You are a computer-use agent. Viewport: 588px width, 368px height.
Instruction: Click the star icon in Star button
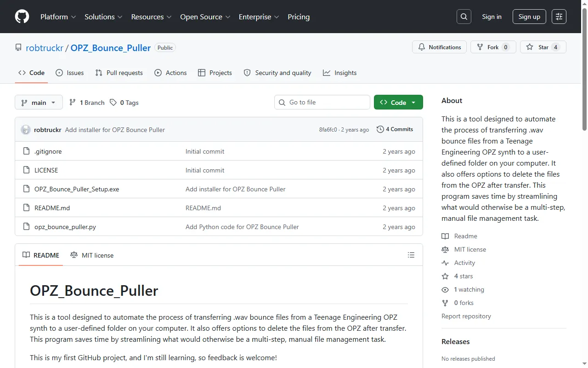(530, 47)
